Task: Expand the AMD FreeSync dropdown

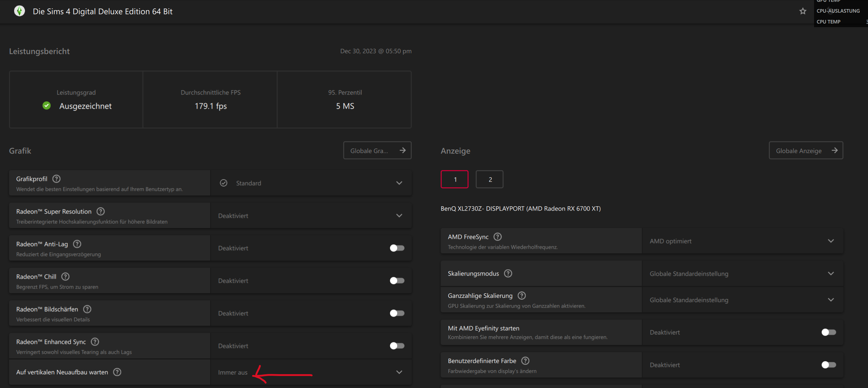Action: tap(743, 241)
